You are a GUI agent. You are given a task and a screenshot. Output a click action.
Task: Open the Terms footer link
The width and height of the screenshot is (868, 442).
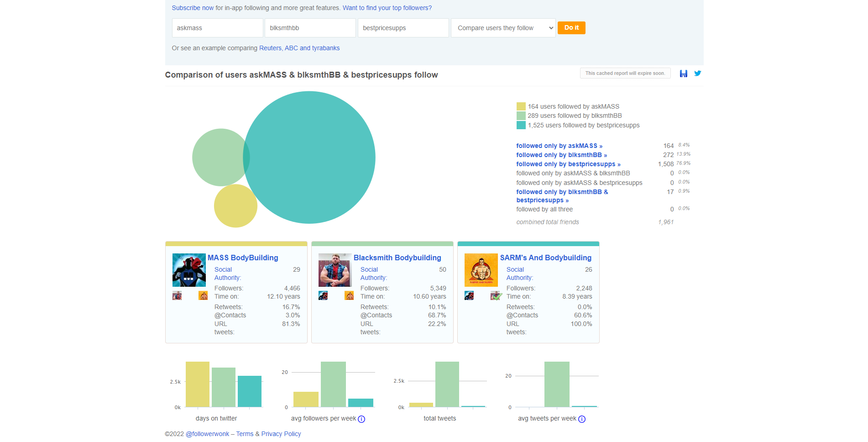(x=245, y=434)
